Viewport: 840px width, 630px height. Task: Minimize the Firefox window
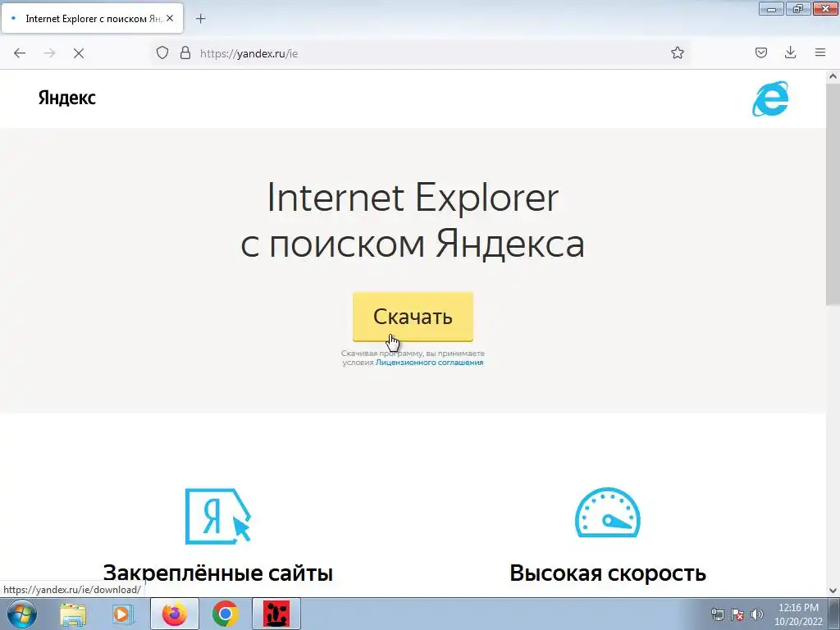(x=771, y=8)
